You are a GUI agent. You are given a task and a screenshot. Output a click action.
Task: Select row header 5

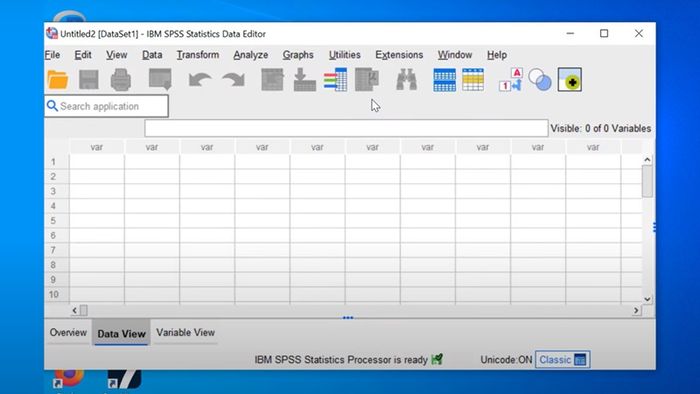[x=57, y=220]
